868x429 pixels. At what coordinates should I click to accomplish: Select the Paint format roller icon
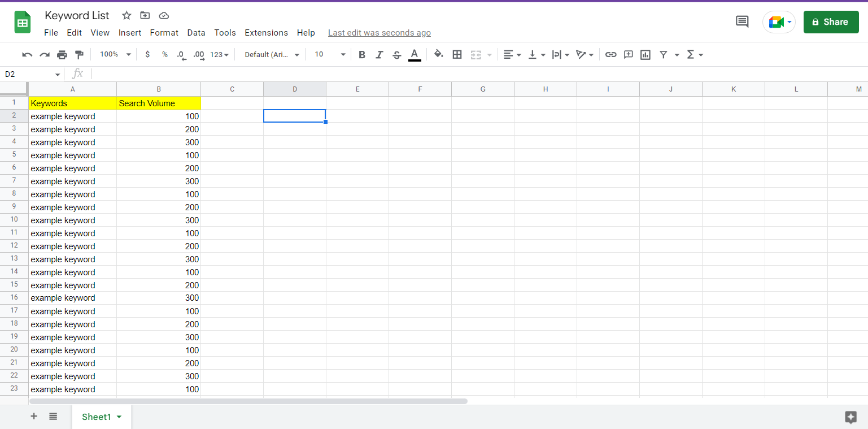pos(79,55)
